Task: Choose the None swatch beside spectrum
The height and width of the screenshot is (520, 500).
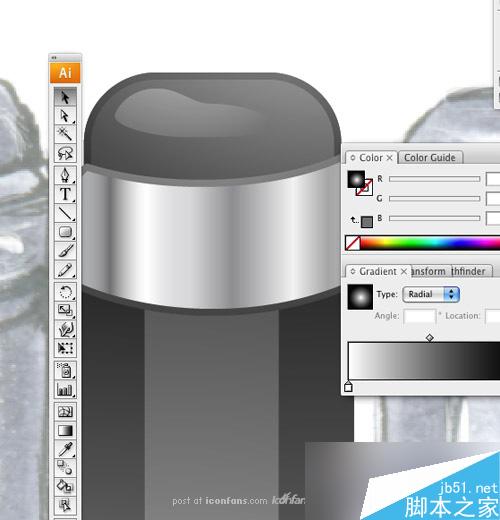Action: (x=352, y=243)
